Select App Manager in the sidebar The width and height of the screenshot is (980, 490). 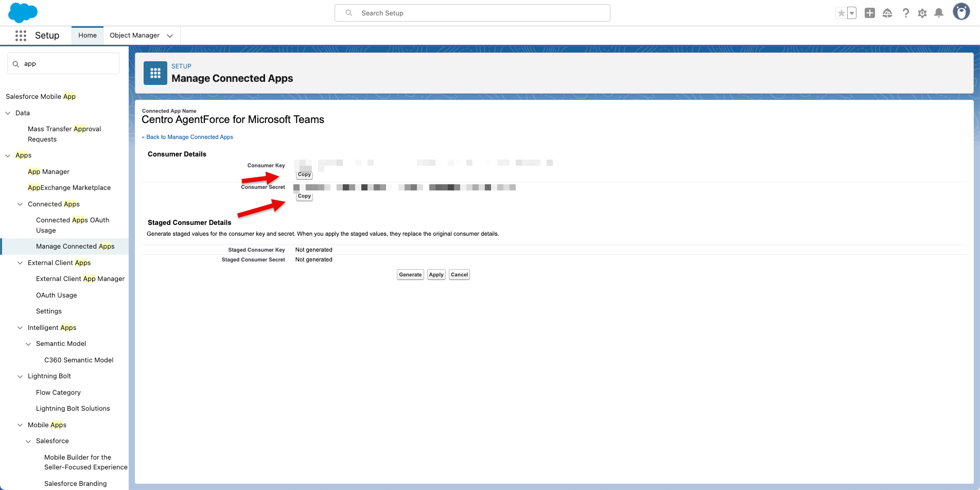click(48, 172)
